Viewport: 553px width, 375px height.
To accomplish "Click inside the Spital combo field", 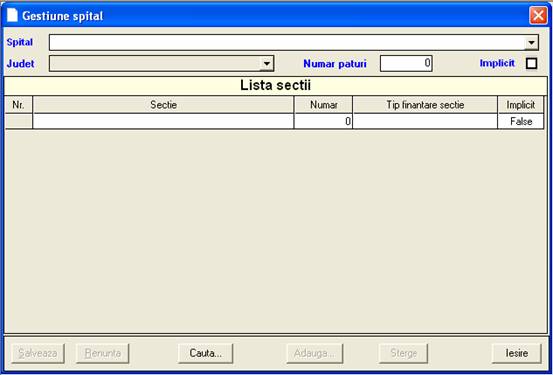I will coord(287,43).
